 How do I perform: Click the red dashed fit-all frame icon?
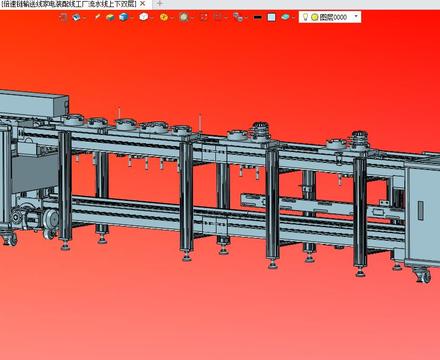pos(204,17)
